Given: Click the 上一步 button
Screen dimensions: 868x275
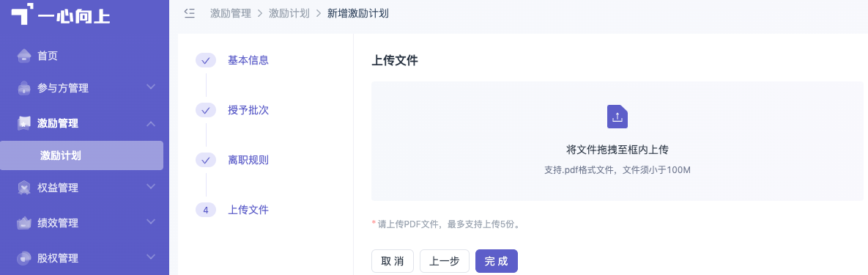Looking at the screenshot, I should 445,261.
